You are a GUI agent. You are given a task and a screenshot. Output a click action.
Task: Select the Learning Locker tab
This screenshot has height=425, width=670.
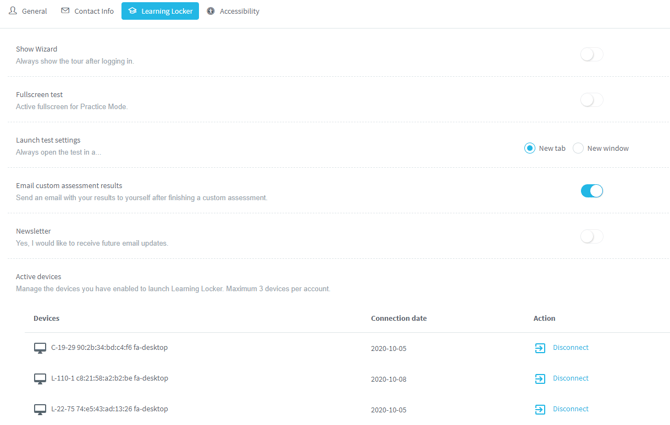160,11
